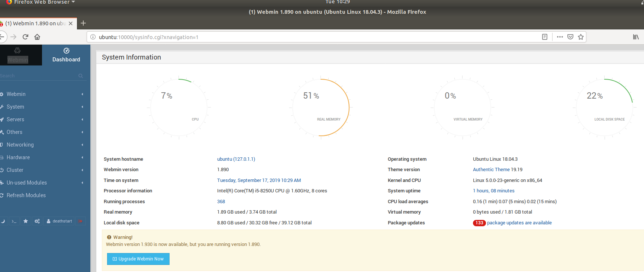Switch to the Dashboard tab

coord(66,55)
